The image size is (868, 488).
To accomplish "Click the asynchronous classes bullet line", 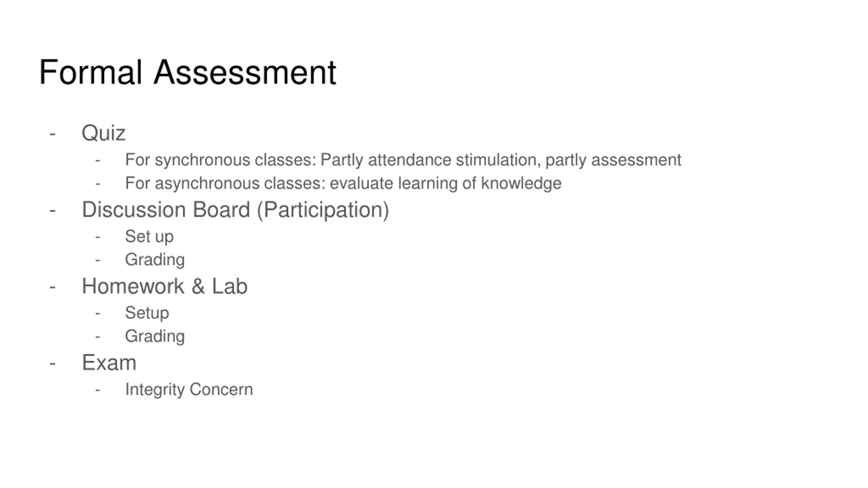I will (343, 183).
